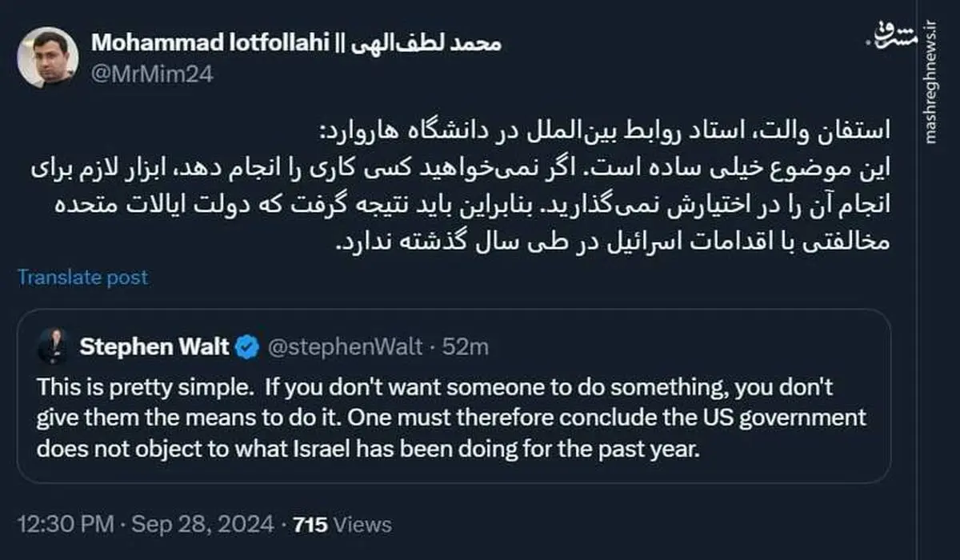Click the Translate post link
This screenshot has height=560, width=960.
point(81,278)
